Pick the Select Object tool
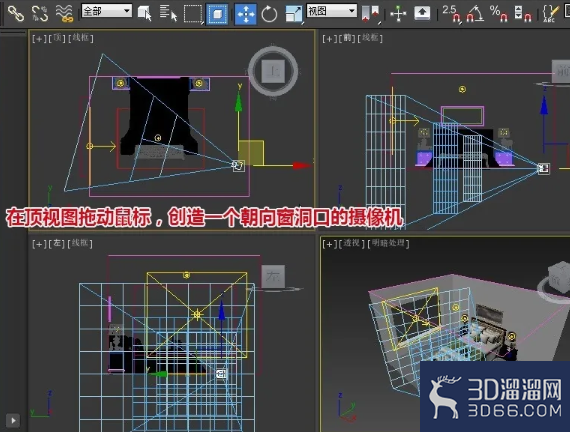570x432 pixels. click(144, 13)
